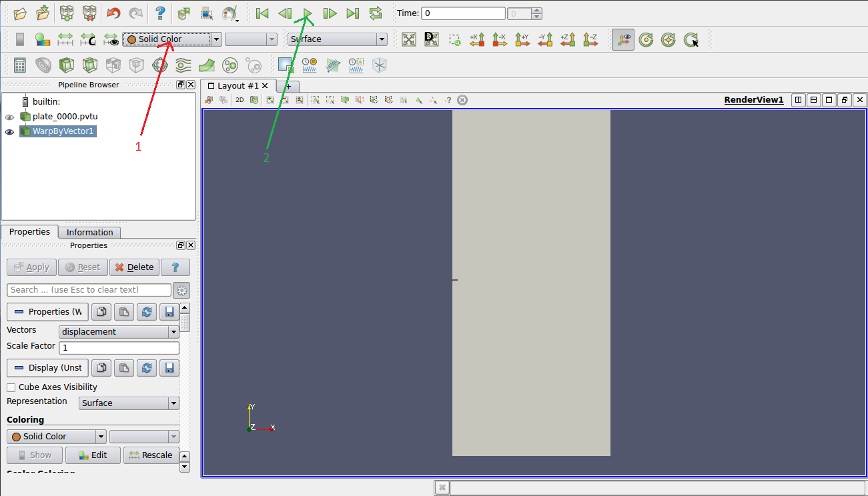Step back one animation frame
The width and height of the screenshot is (868, 496).
[285, 13]
